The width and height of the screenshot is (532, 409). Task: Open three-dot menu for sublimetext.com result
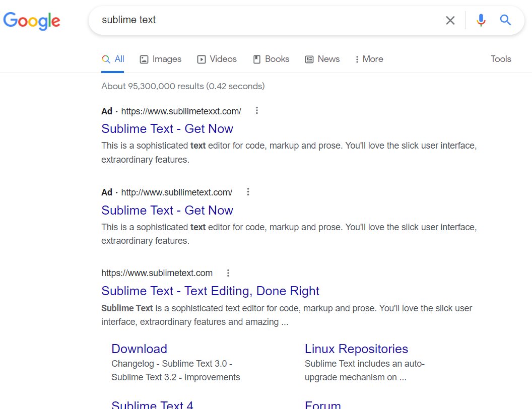(x=228, y=273)
